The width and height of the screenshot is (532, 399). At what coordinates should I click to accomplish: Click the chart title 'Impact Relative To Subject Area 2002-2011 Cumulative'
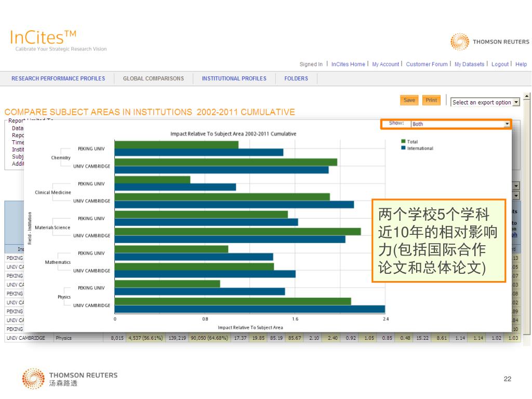pos(233,134)
